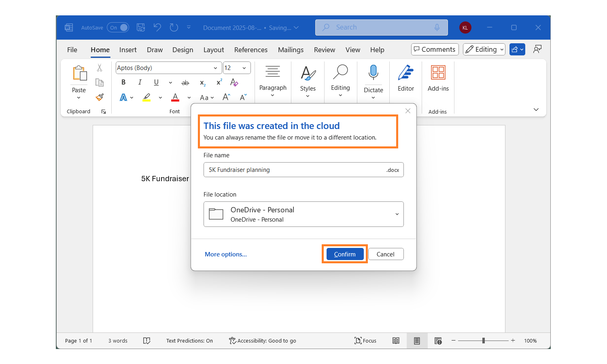The image size is (607, 364).
Task: Apply subscript to text
Action: (202, 83)
